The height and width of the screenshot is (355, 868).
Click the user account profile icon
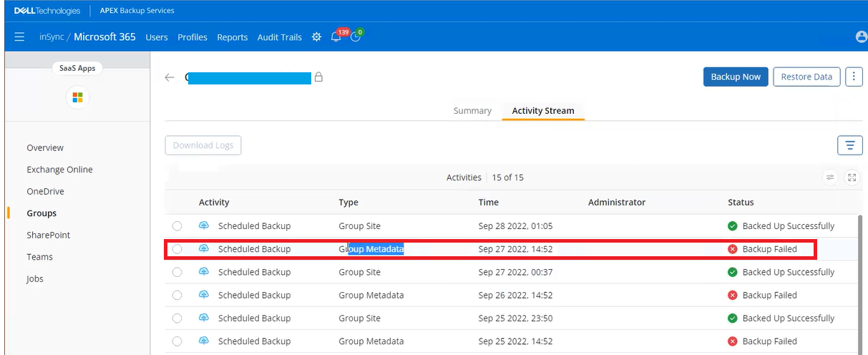pos(861,37)
